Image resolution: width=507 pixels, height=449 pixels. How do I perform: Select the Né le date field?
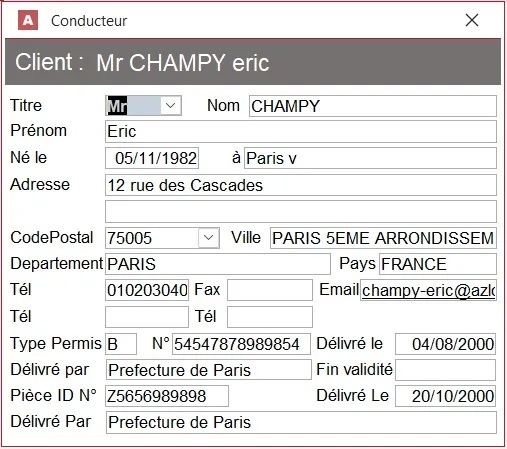(x=152, y=158)
